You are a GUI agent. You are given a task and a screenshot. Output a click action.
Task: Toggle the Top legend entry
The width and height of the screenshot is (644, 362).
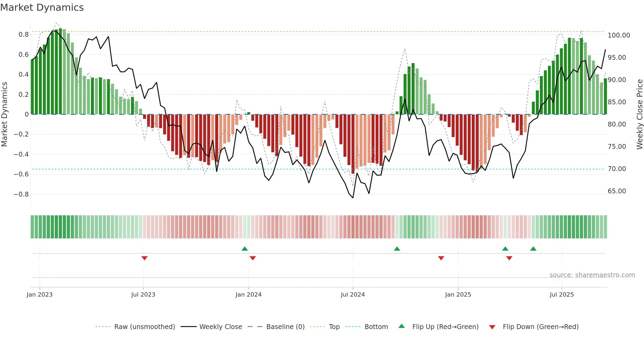tap(325, 327)
